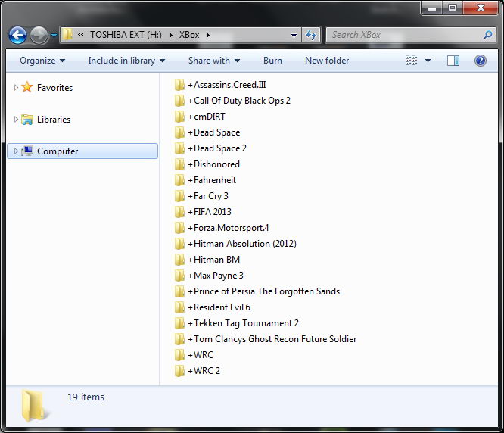Toggle the preview pane button
This screenshot has height=433, width=504.
pos(453,61)
